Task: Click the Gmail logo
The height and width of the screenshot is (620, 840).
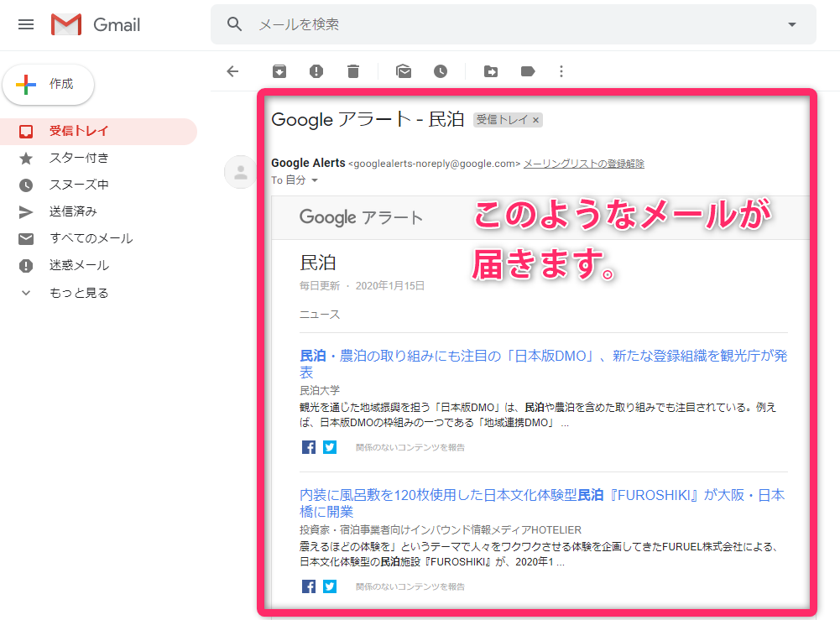Action: [96, 24]
